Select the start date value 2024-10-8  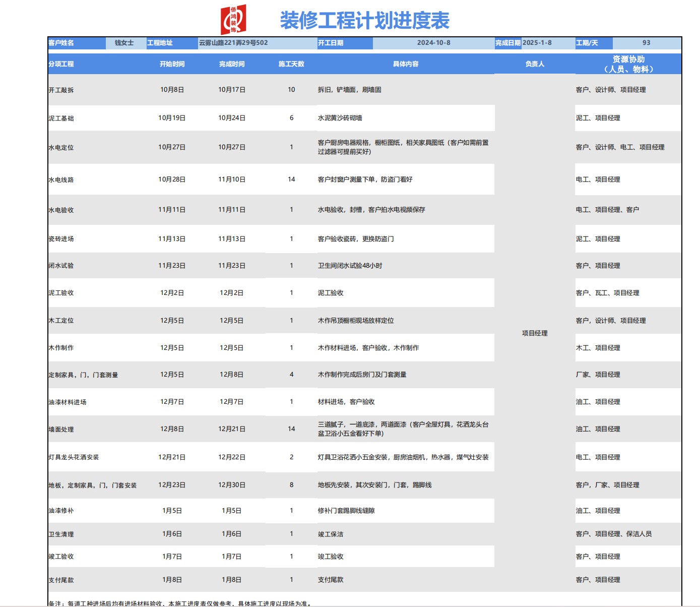(x=433, y=43)
